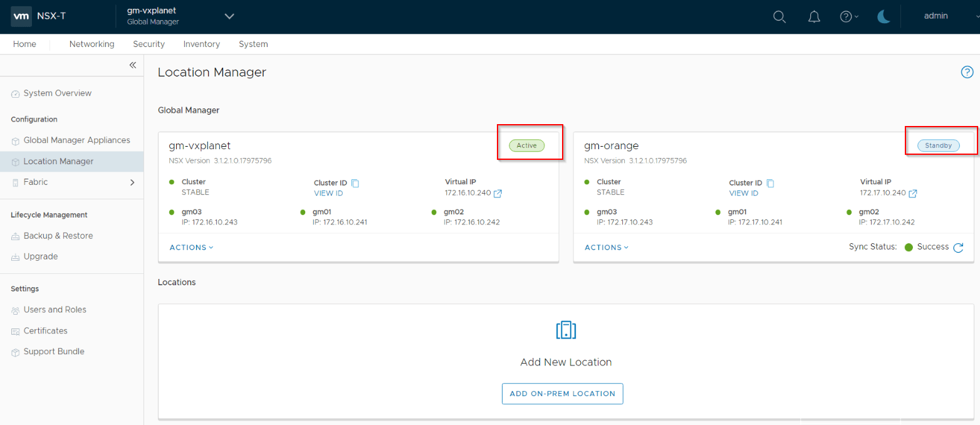Open Backup & Restore in the sidebar

[x=58, y=236]
